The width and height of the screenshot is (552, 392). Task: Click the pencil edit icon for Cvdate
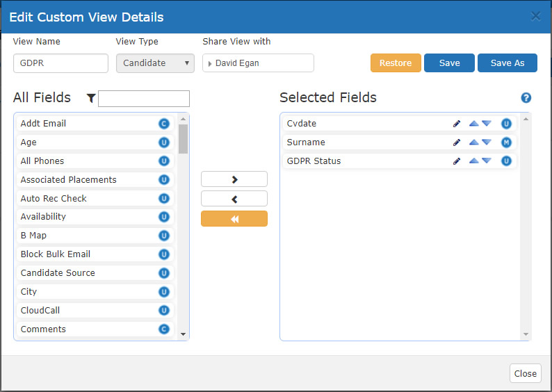[x=457, y=124]
